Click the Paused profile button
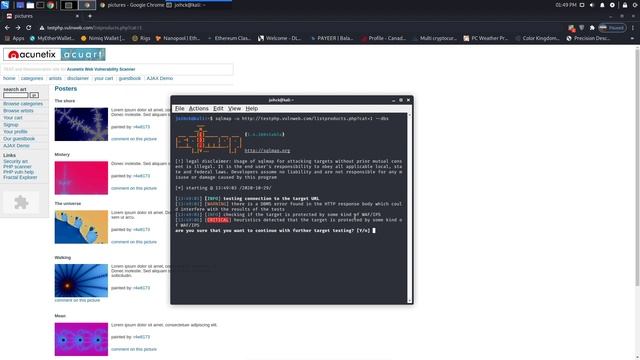Viewport: 640px width, 360px height. pyautogui.click(x=612, y=28)
